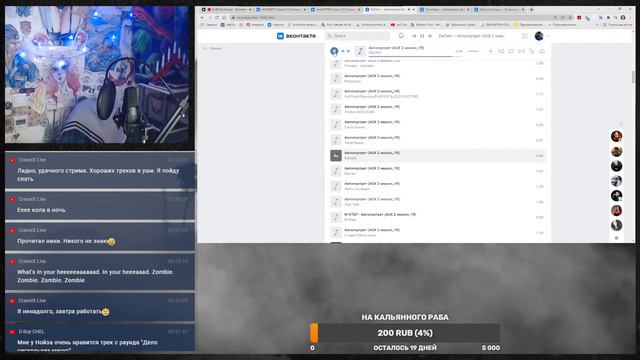Click previous-track arrow in audio panel

point(343,51)
